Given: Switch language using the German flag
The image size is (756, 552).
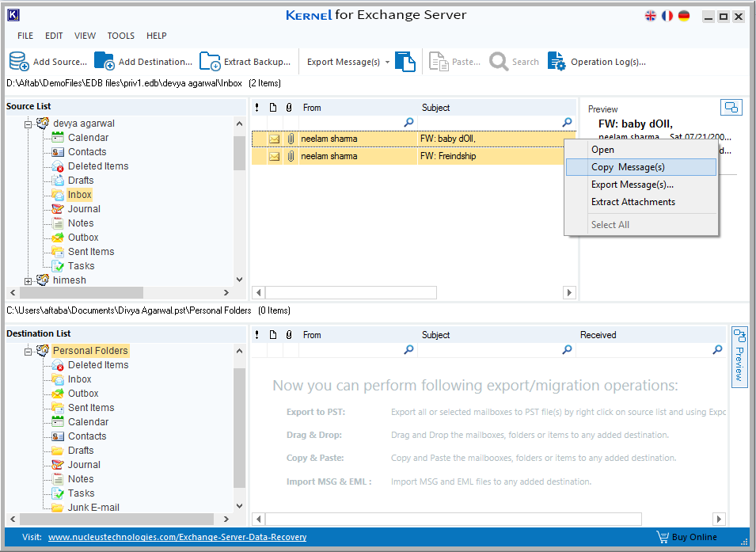Looking at the screenshot, I should [684, 16].
